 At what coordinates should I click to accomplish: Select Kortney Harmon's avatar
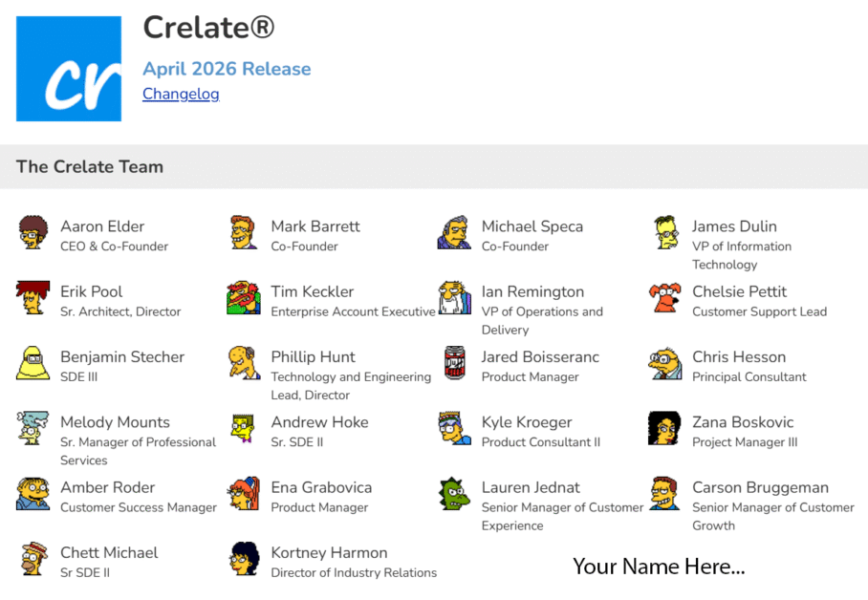244,559
